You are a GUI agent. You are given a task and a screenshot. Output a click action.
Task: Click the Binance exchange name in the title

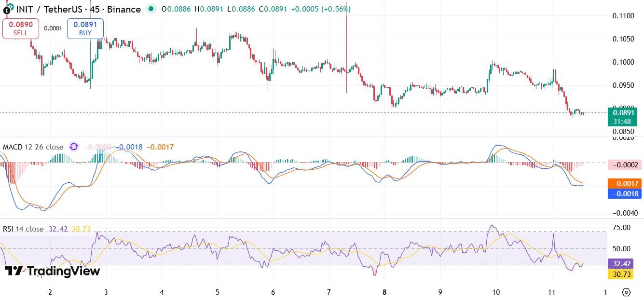(x=123, y=9)
